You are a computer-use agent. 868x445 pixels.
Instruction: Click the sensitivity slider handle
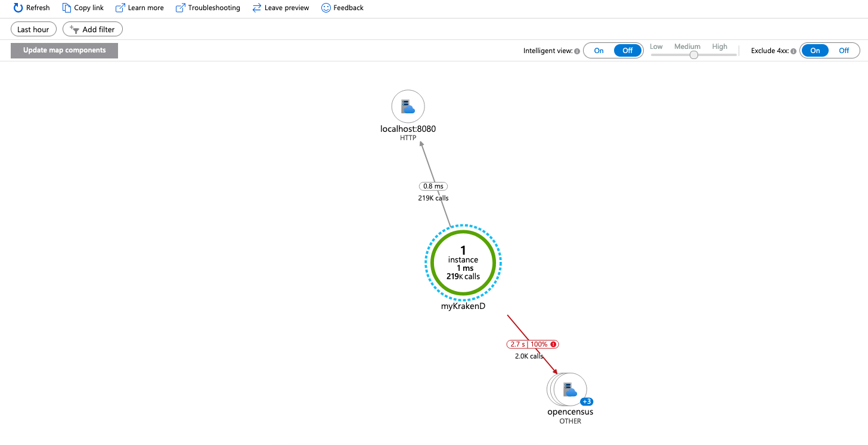pos(693,55)
